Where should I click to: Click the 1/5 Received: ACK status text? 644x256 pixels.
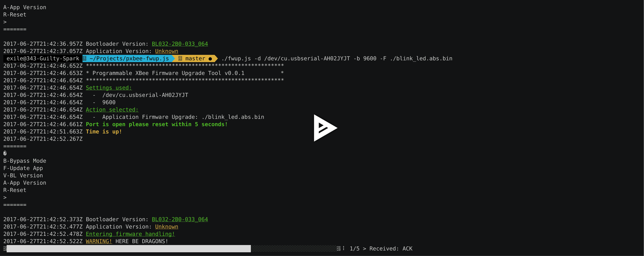click(x=381, y=249)
